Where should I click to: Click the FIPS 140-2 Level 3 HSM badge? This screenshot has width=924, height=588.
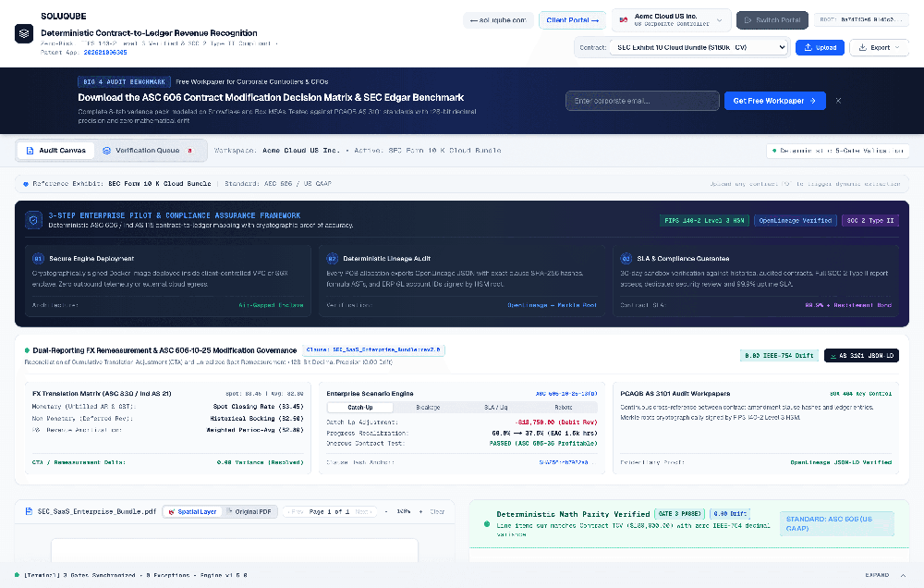[x=704, y=221]
